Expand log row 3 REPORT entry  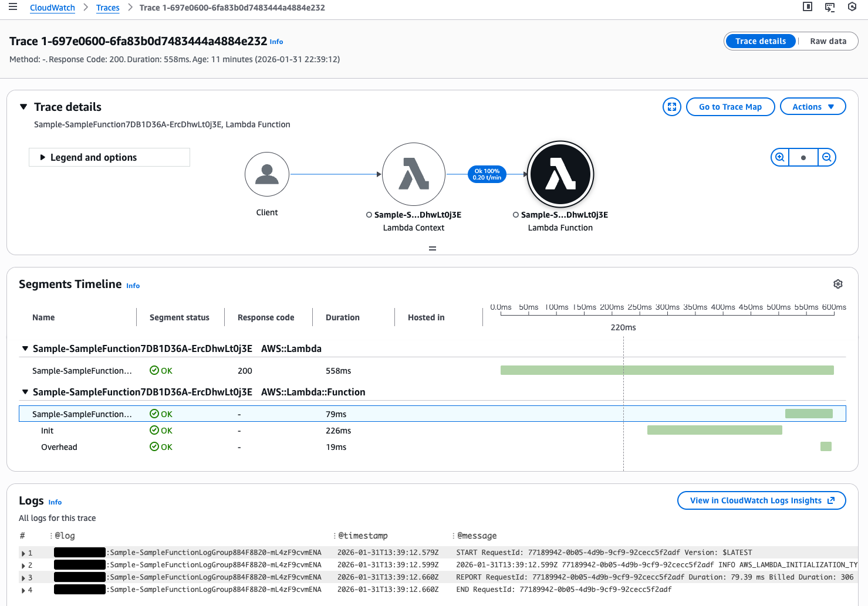(23, 578)
